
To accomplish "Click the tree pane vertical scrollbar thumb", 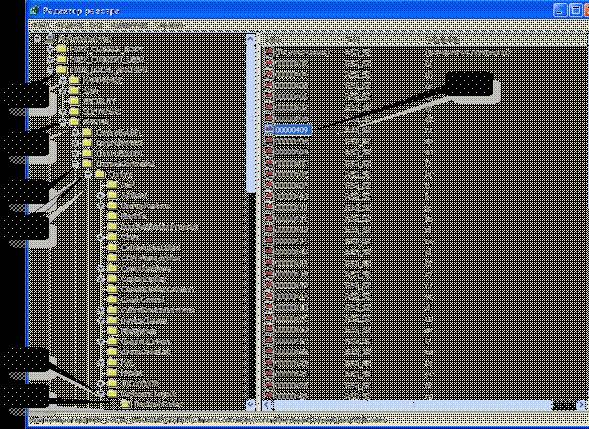I will (251, 116).
